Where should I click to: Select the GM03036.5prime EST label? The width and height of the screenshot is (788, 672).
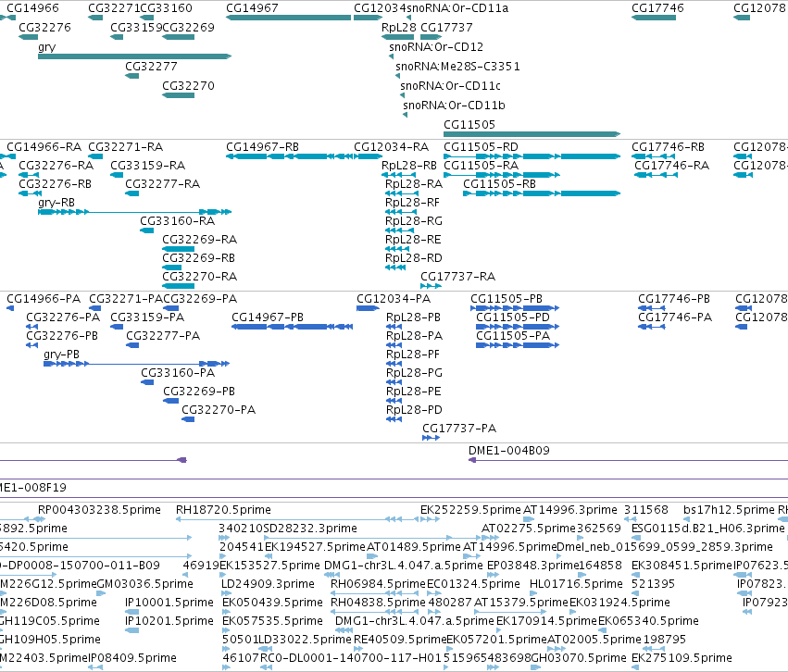tap(144, 584)
